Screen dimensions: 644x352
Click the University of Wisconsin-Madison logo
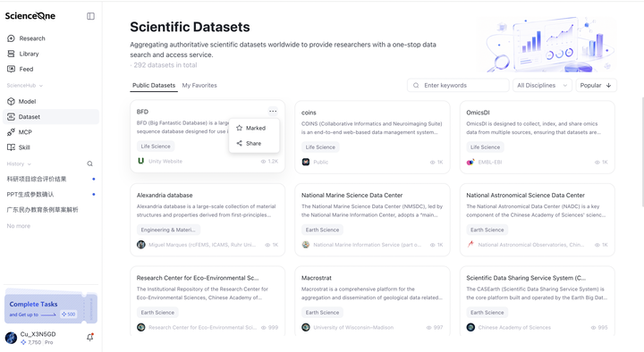(x=306, y=327)
